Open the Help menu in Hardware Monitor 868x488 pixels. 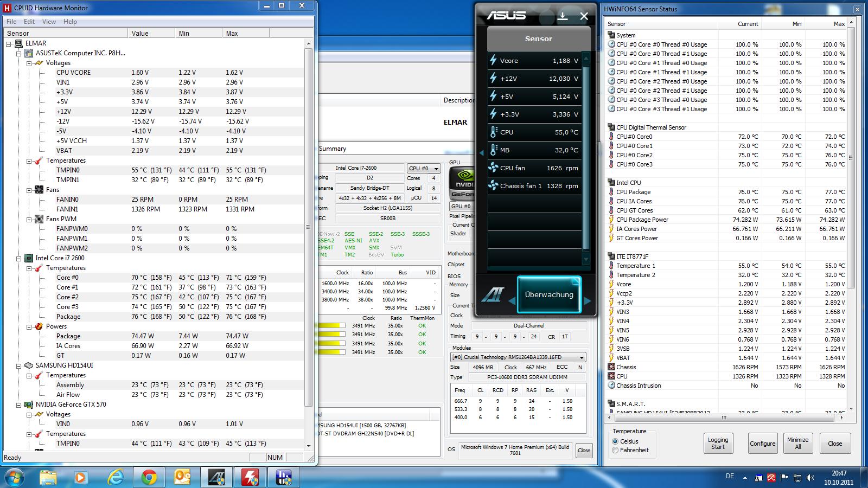click(70, 22)
